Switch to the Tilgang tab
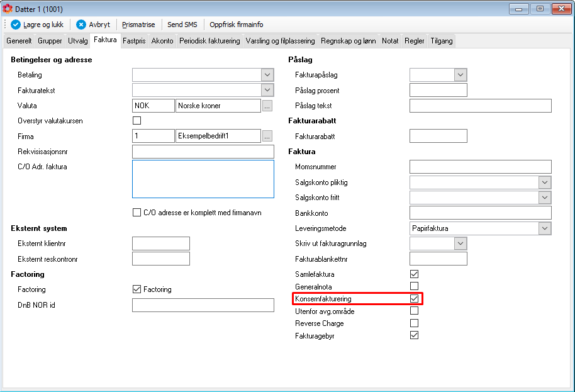Screen dimensions: 575x392 click(442, 41)
